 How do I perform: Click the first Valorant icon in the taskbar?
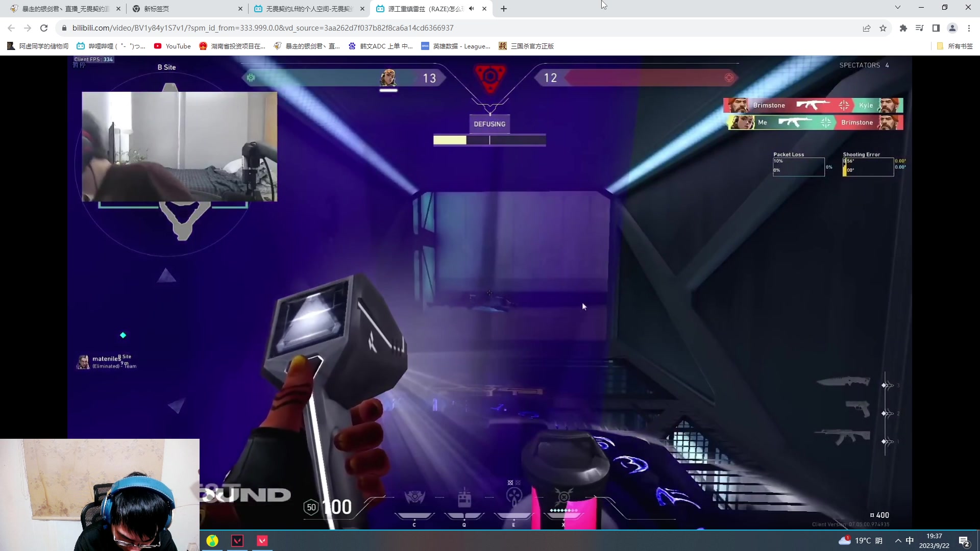237,540
